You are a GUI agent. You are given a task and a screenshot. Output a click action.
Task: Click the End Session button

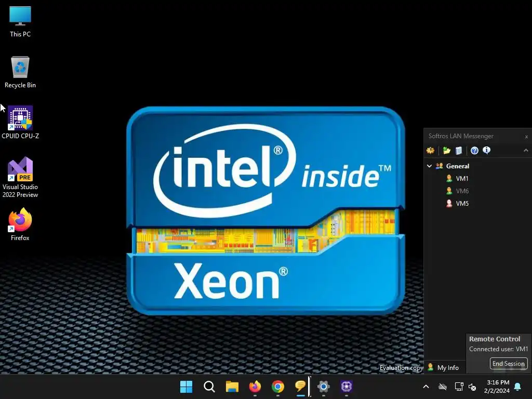pyautogui.click(x=509, y=363)
